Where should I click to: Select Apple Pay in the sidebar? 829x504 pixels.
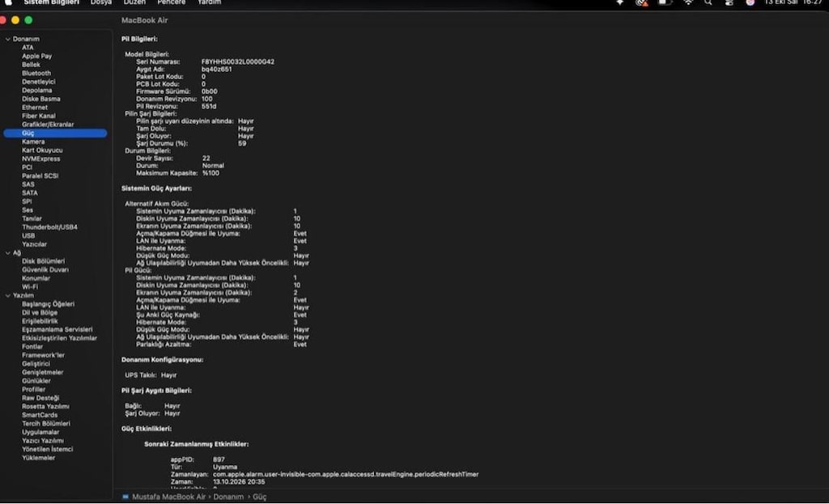click(36, 56)
